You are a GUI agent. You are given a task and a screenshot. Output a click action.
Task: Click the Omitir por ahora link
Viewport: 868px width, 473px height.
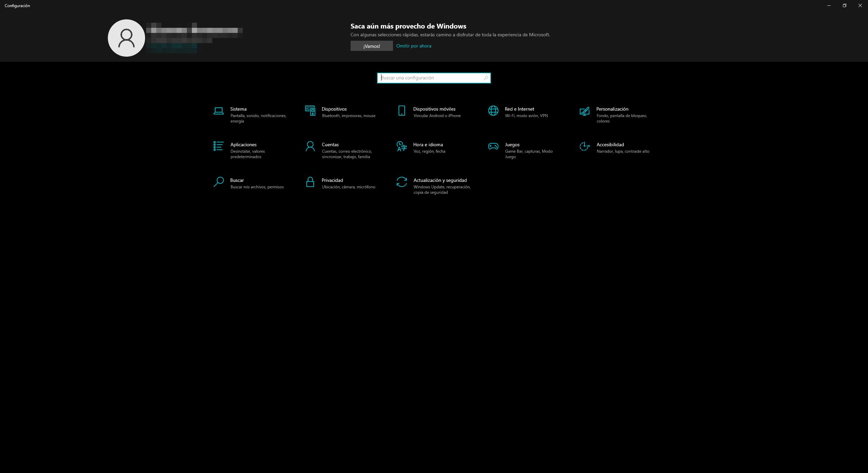[414, 46]
